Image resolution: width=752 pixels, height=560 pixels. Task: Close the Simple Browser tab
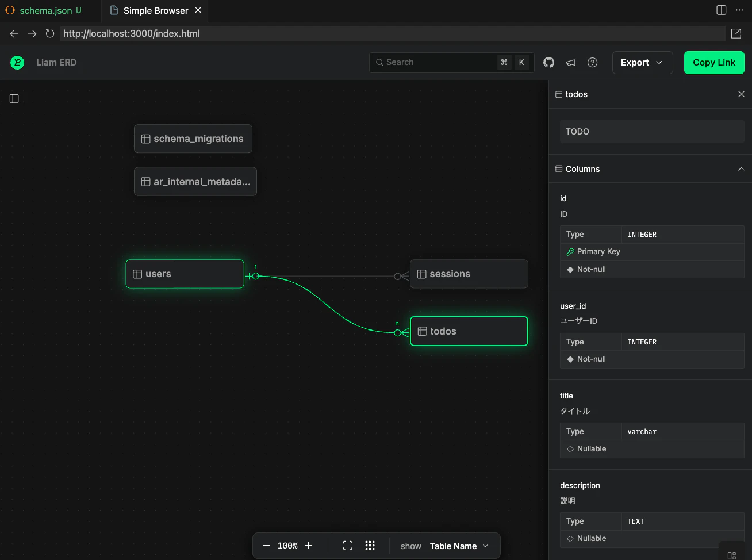pyautogui.click(x=198, y=10)
